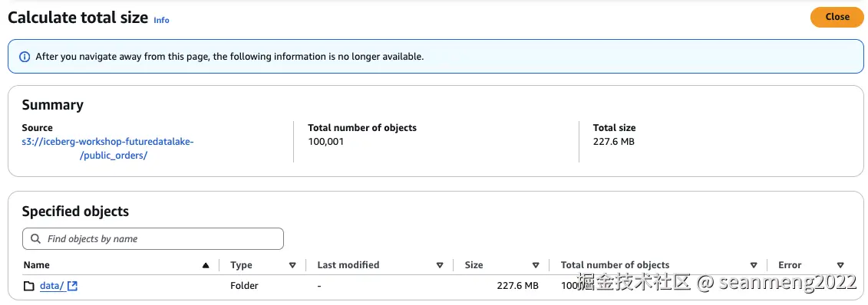
Task: Click the Size column sort arrow
Action: pos(536,265)
